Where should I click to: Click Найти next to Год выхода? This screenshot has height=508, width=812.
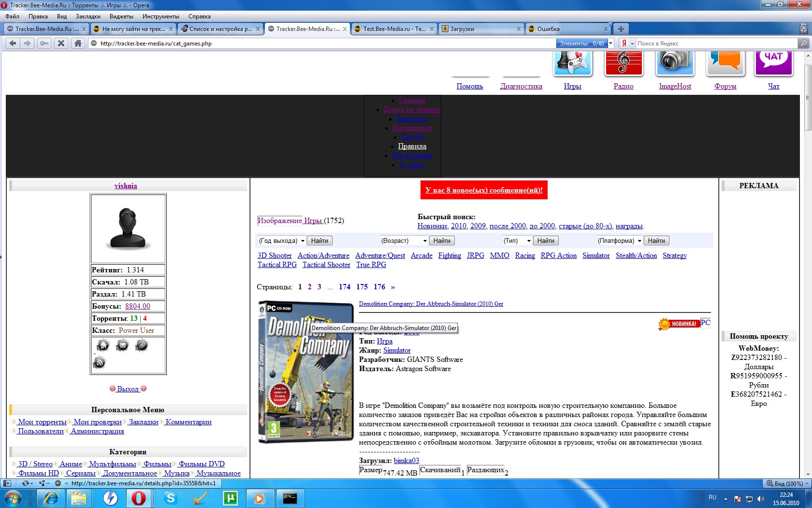click(x=319, y=240)
